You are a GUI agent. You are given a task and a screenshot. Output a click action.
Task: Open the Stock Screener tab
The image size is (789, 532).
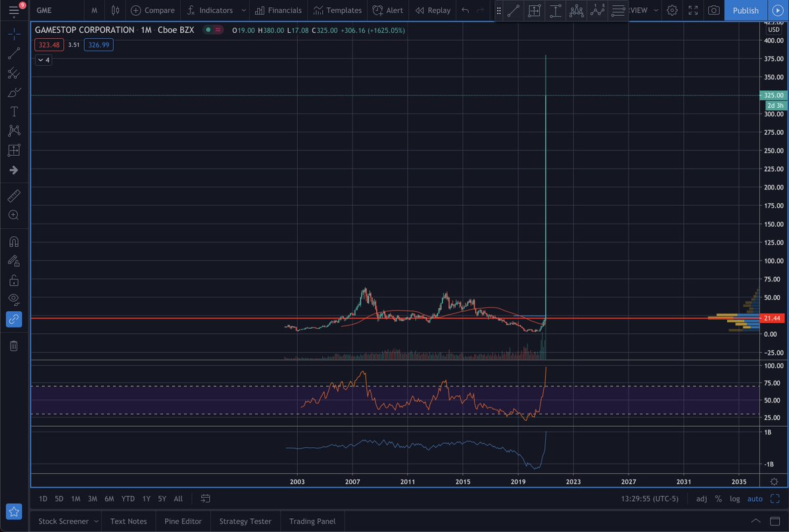click(x=63, y=521)
